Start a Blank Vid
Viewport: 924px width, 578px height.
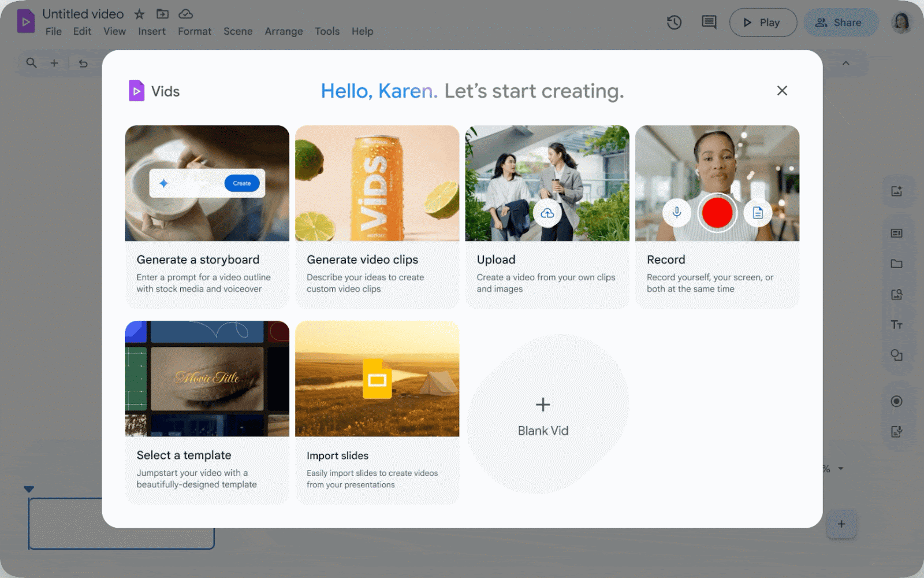[543, 413]
